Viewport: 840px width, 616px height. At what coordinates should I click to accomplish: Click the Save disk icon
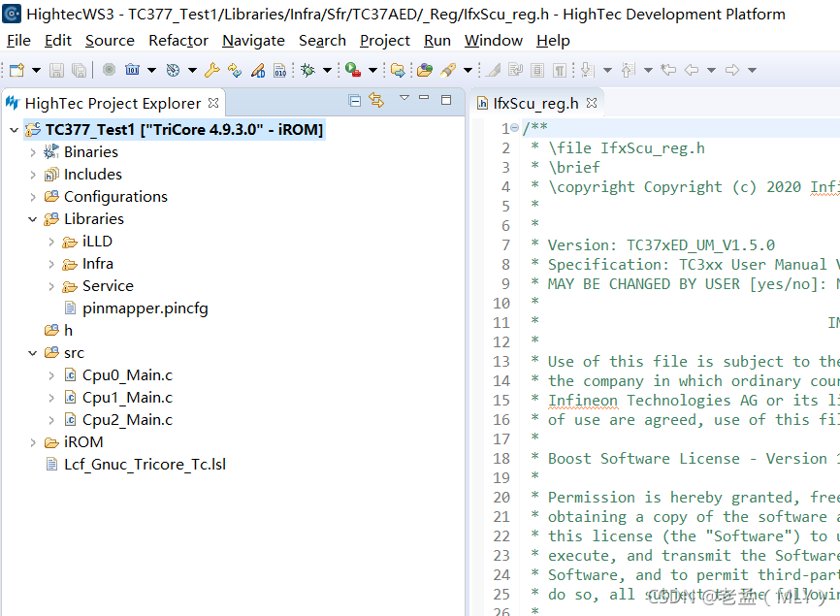tap(57, 70)
